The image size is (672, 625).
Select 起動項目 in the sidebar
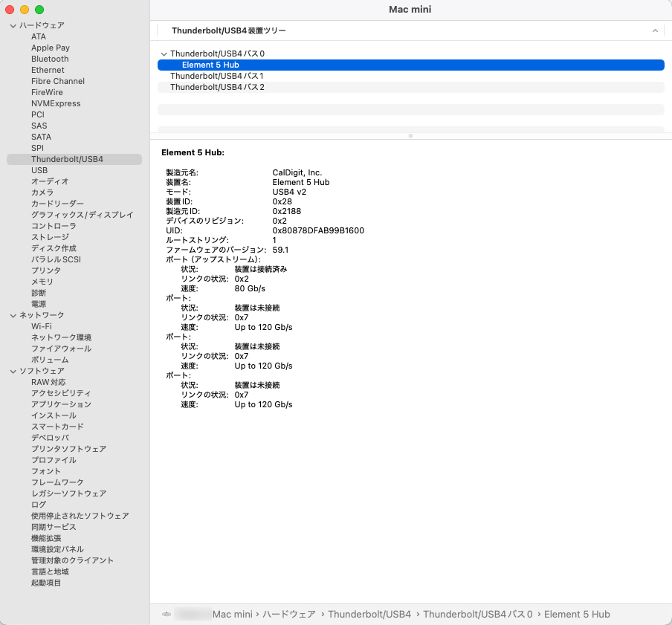pyautogui.click(x=46, y=583)
